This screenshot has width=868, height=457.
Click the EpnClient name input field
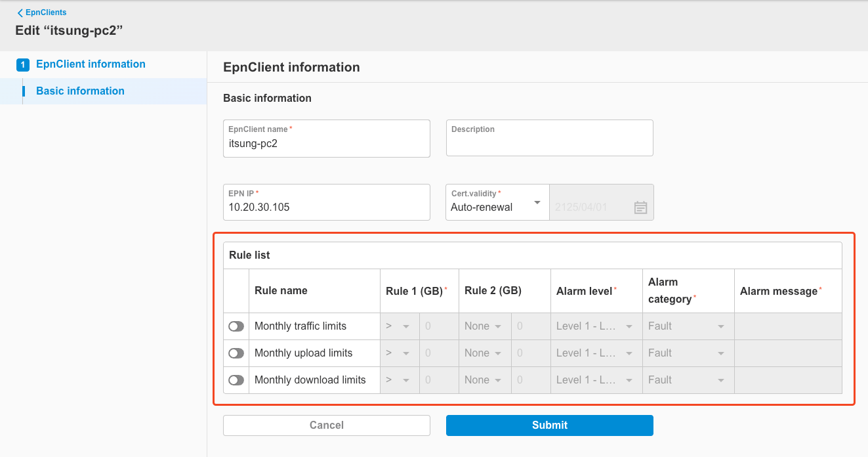326,143
